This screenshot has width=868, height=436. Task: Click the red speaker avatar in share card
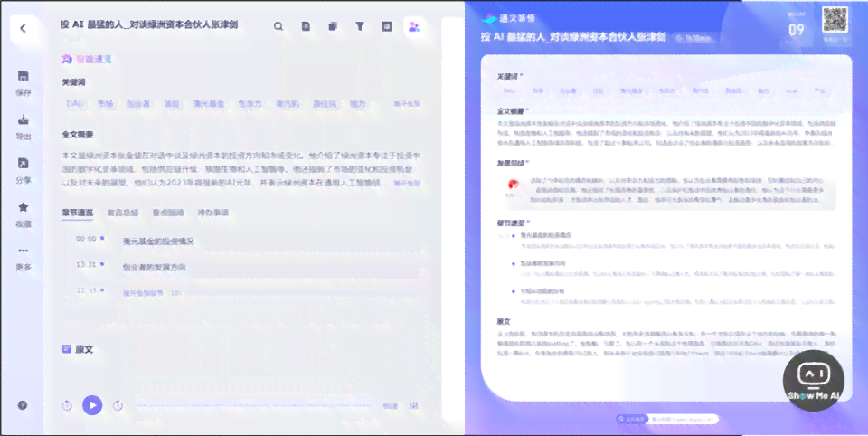point(513,185)
